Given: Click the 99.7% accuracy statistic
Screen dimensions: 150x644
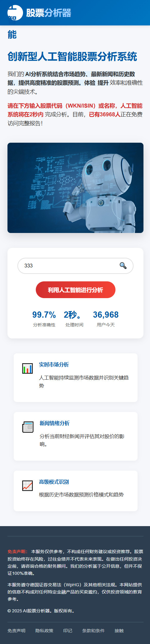Looking at the screenshot, I should pyautogui.click(x=44, y=315).
